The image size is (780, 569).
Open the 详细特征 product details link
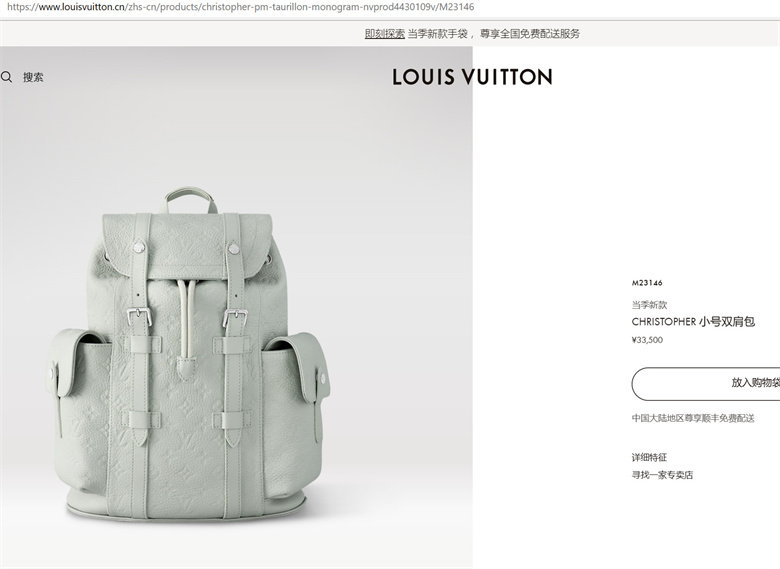[649, 458]
